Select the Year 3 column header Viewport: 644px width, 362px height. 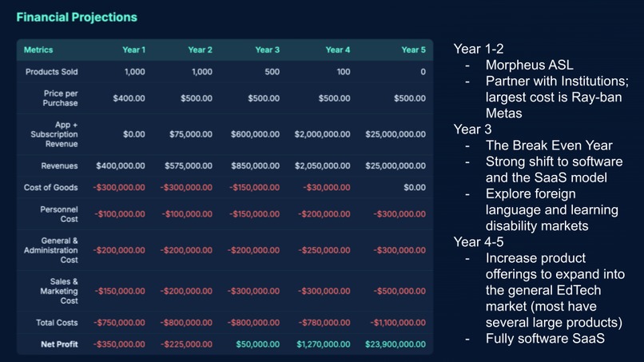tap(267, 50)
